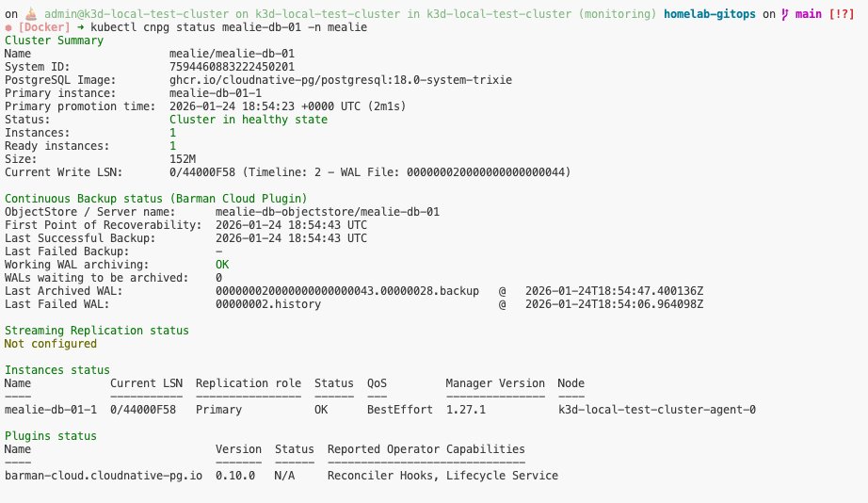
Task: Click the mealie-db-01-1 instance row name
Action: click(51, 410)
